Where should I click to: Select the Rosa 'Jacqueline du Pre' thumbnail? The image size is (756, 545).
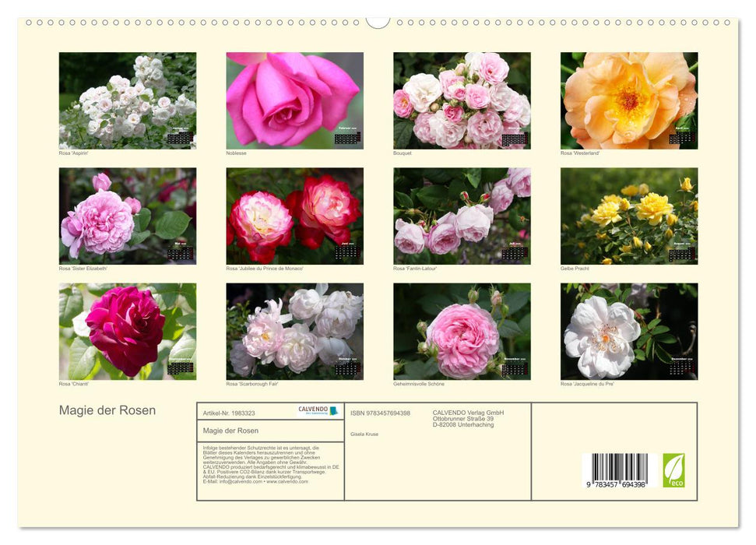point(629,330)
